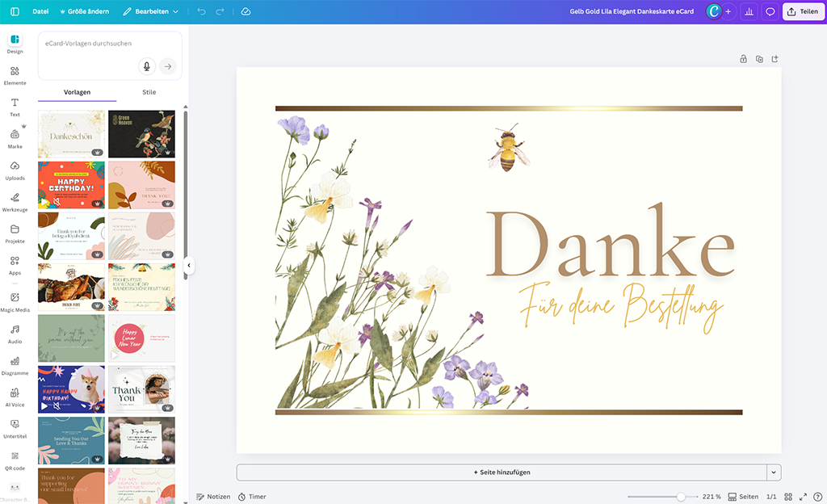The height and width of the screenshot is (504, 827).
Task: Open the user profile avatar
Action: point(714,11)
